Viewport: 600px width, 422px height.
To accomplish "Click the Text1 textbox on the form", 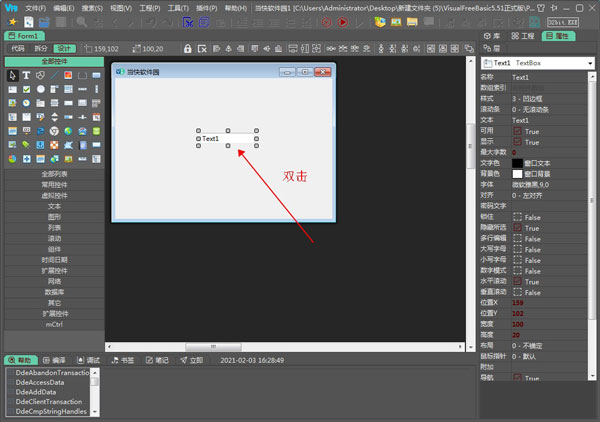I will pyautogui.click(x=228, y=138).
